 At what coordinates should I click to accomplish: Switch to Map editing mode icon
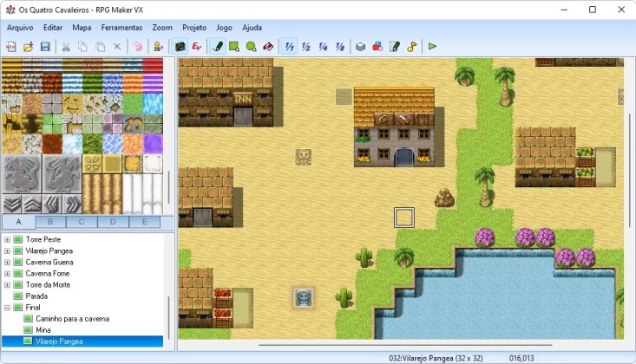click(180, 47)
